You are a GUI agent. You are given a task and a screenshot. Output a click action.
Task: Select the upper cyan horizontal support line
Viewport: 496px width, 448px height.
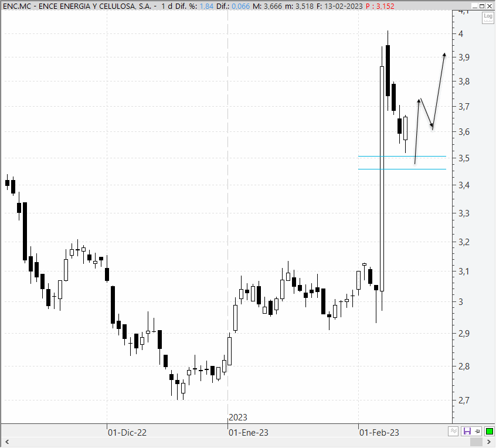click(402, 157)
